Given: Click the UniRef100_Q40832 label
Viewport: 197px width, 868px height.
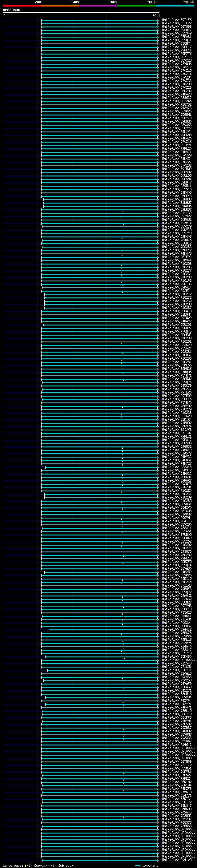Looking at the screenshot, I should tap(177, 731).
